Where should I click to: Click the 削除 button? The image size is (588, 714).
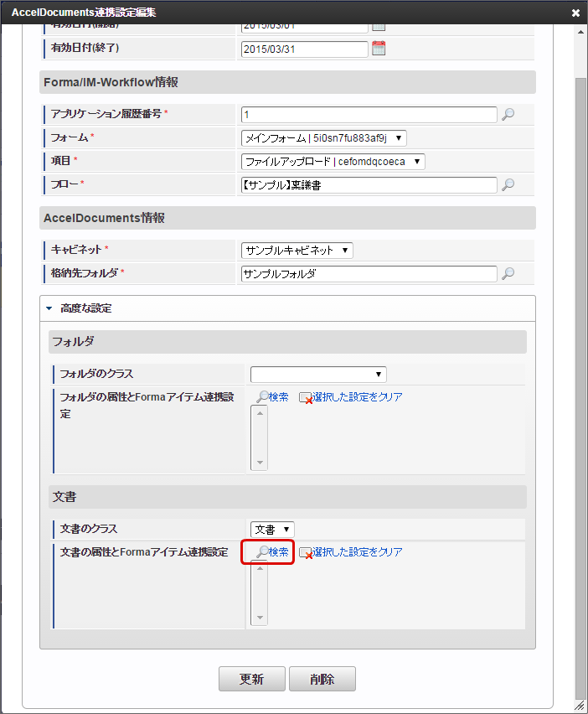(x=322, y=679)
